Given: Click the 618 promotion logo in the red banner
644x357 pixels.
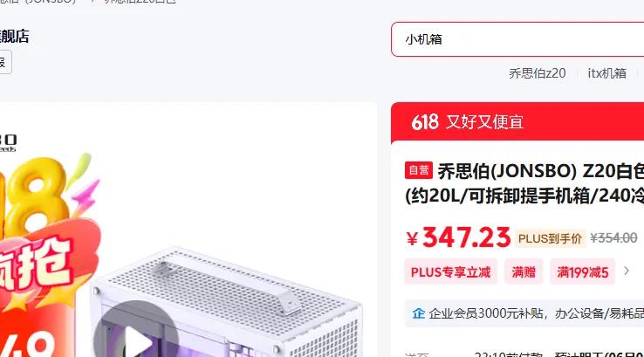Looking at the screenshot, I should pos(425,122).
